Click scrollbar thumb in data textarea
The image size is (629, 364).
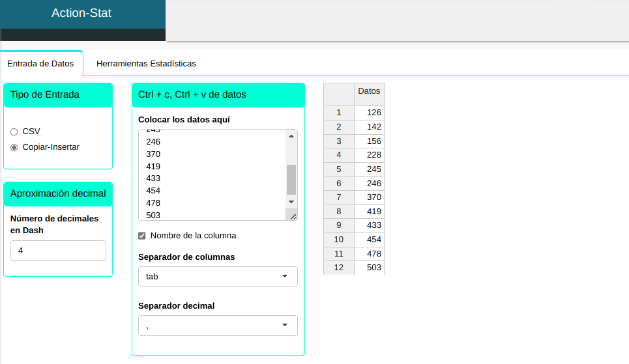(x=291, y=180)
